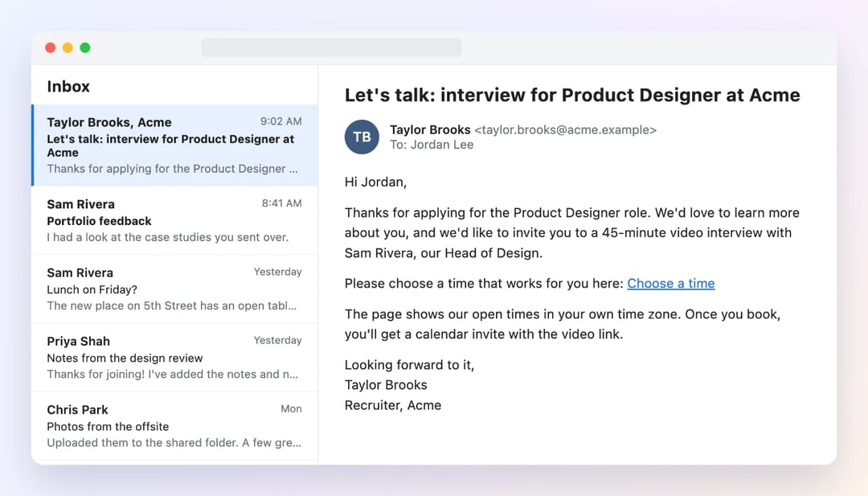Click the Inbox heading
The image size is (868, 496).
[x=68, y=86]
